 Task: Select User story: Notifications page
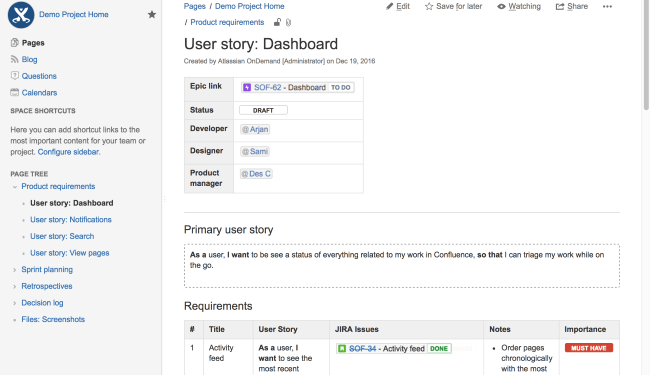[x=71, y=220]
